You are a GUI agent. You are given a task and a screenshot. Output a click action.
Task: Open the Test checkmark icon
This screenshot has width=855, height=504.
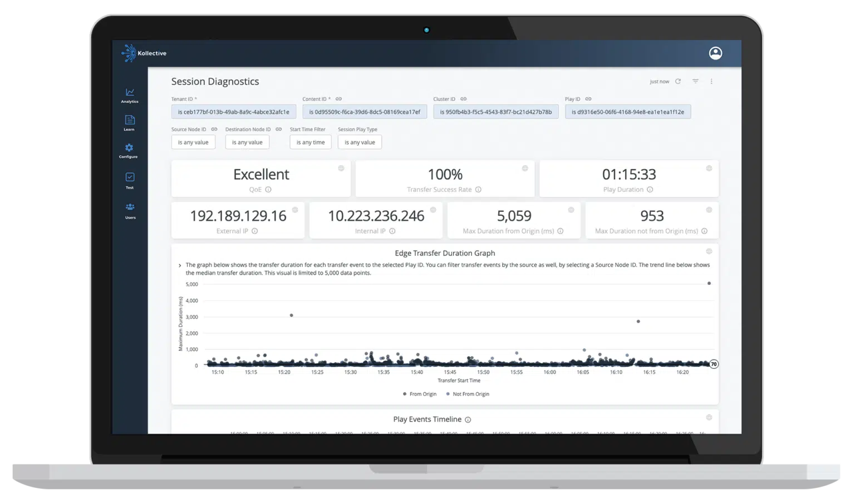pyautogui.click(x=130, y=181)
